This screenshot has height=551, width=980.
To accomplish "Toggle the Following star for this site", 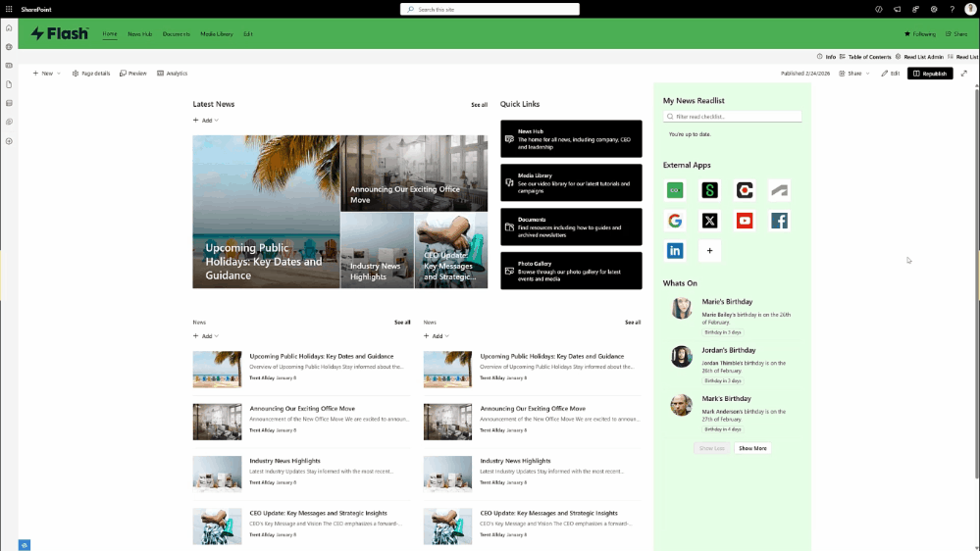I will click(x=919, y=34).
